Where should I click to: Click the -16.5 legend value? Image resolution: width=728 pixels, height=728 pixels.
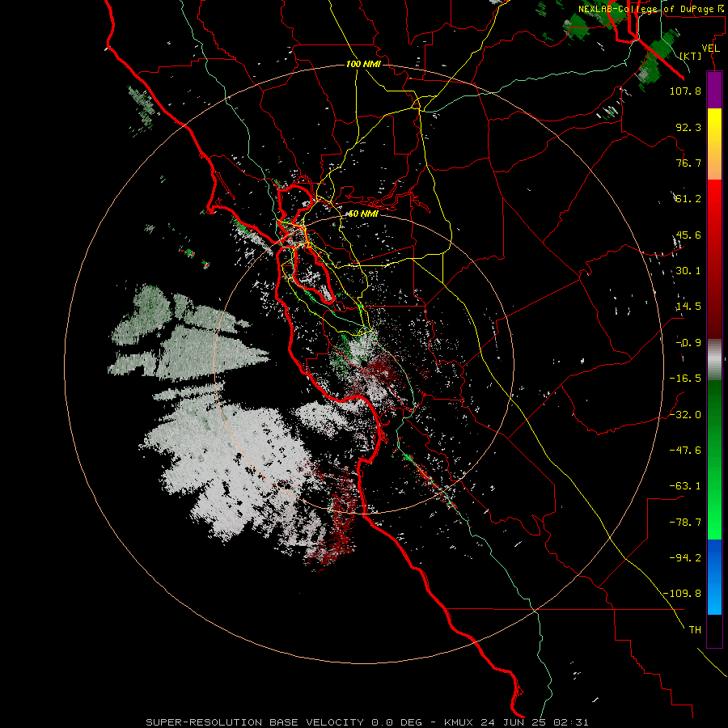tap(685, 379)
